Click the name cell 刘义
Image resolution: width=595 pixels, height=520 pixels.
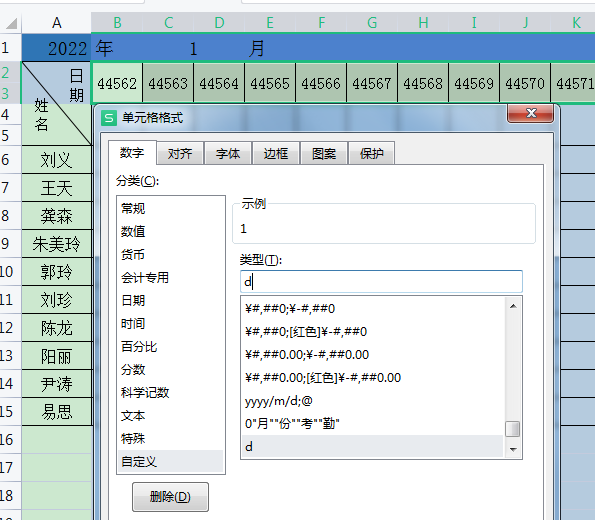coord(57,160)
